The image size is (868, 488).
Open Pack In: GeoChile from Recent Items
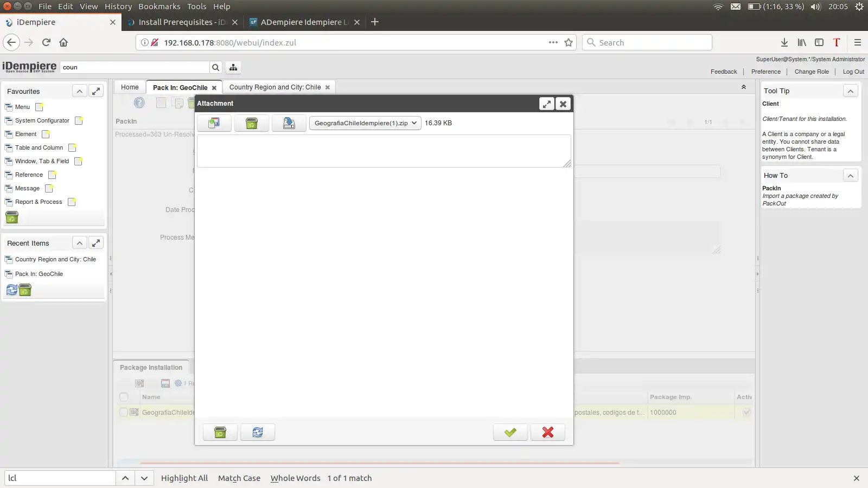click(x=39, y=274)
